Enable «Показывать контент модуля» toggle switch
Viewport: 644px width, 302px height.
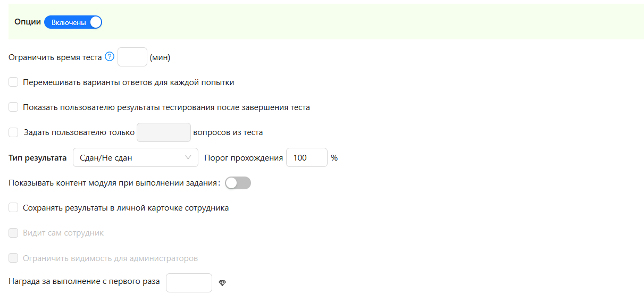(x=238, y=183)
